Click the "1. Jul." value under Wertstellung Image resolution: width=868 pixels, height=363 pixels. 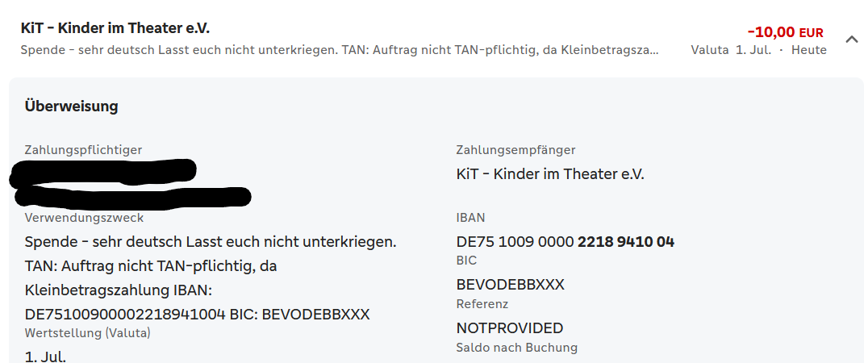(45, 355)
